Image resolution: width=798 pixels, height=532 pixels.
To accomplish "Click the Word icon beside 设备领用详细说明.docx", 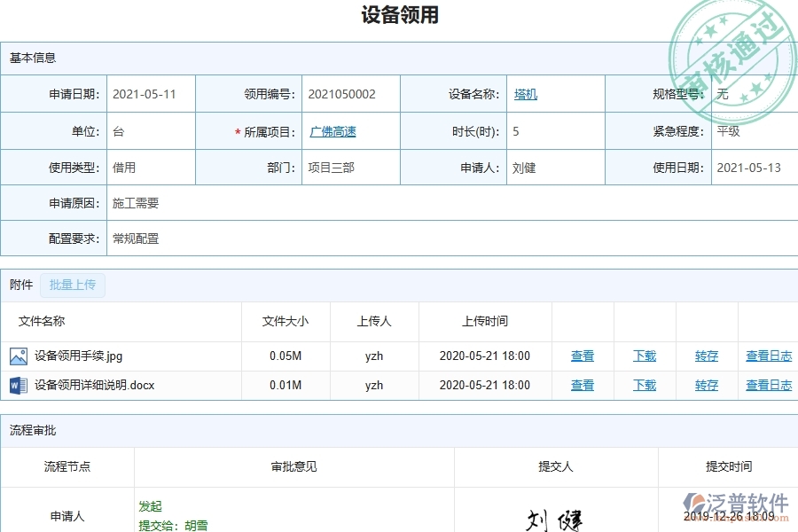I will pyautogui.click(x=21, y=385).
